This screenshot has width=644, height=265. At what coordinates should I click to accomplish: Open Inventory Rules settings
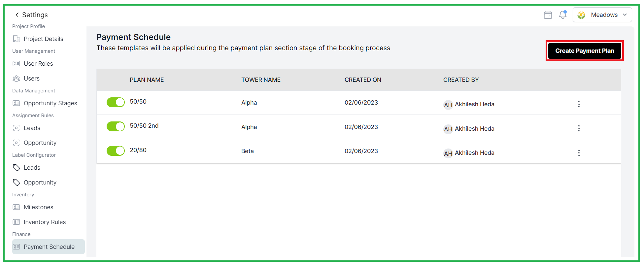pos(45,222)
